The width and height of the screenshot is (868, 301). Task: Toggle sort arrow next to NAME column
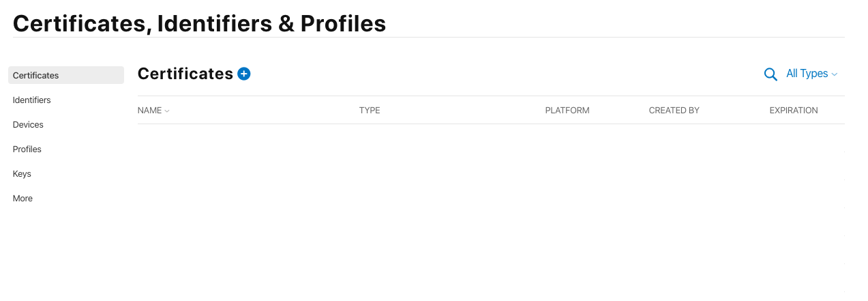(x=167, y=111)
